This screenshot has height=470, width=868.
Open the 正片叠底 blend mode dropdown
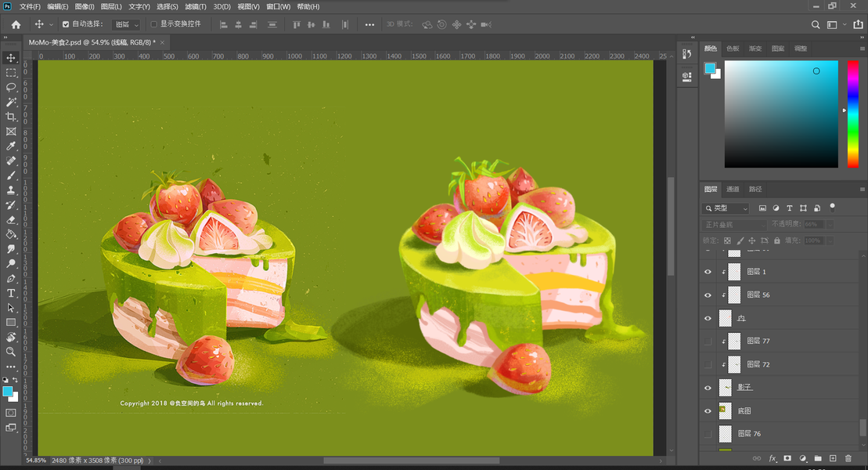[735, 225]
